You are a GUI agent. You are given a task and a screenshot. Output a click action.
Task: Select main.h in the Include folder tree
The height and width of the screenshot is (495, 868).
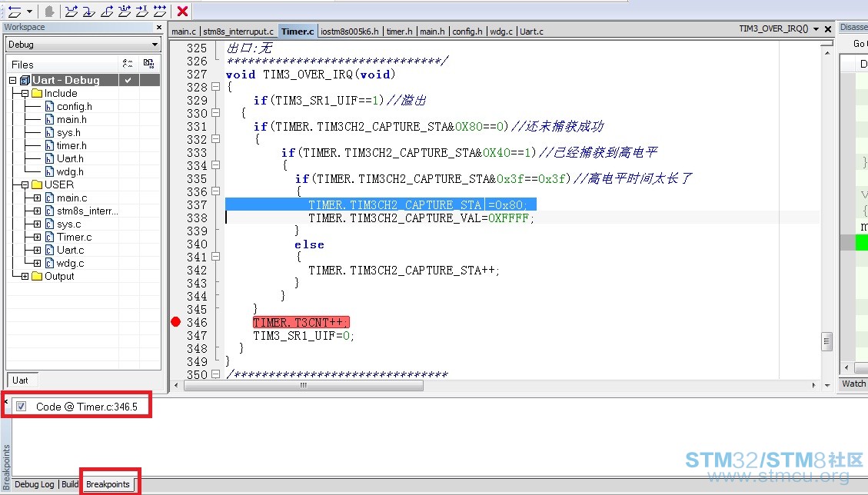(x=72, y=120)
